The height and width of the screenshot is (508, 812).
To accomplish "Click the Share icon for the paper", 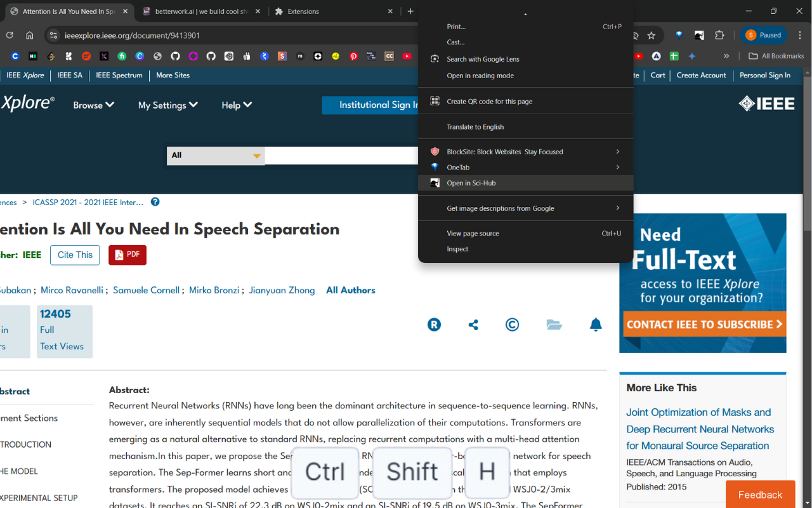I will 473,324.
